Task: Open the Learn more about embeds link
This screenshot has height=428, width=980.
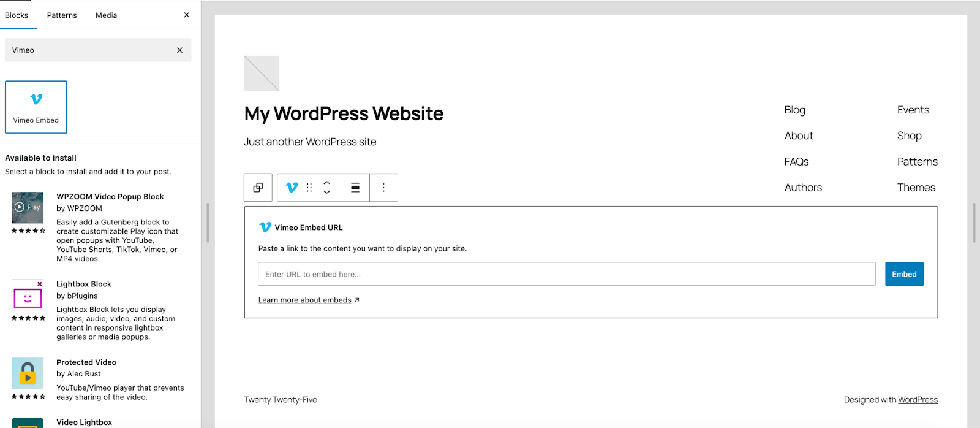Action: [x=309, y=300]
